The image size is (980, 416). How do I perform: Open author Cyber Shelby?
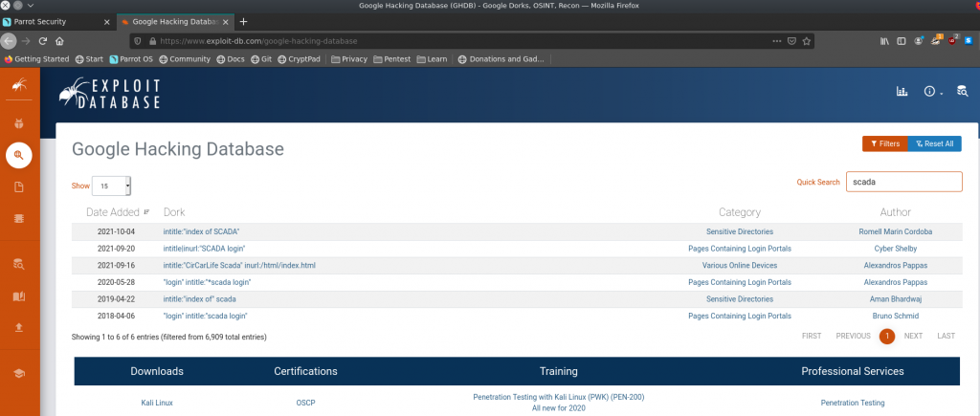pyautogui.click(x=895, y=249)
